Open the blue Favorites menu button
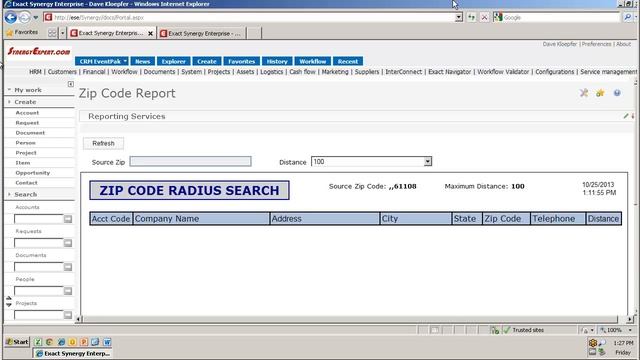 click(x=242, y=61)
